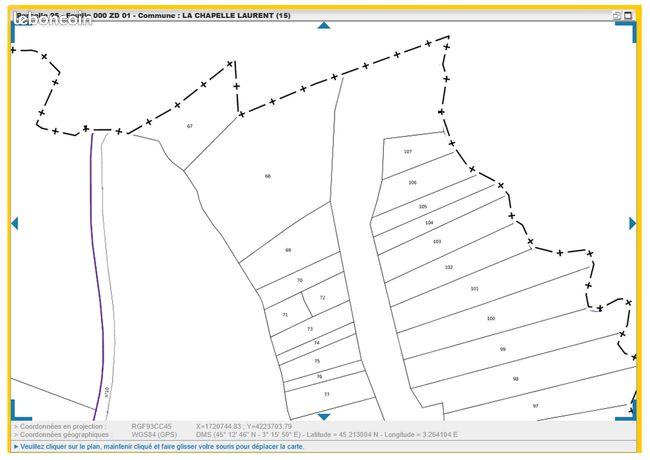Pan the map south with bottom arrow
This screenshot has height=460, width=650.
(324, 416)
